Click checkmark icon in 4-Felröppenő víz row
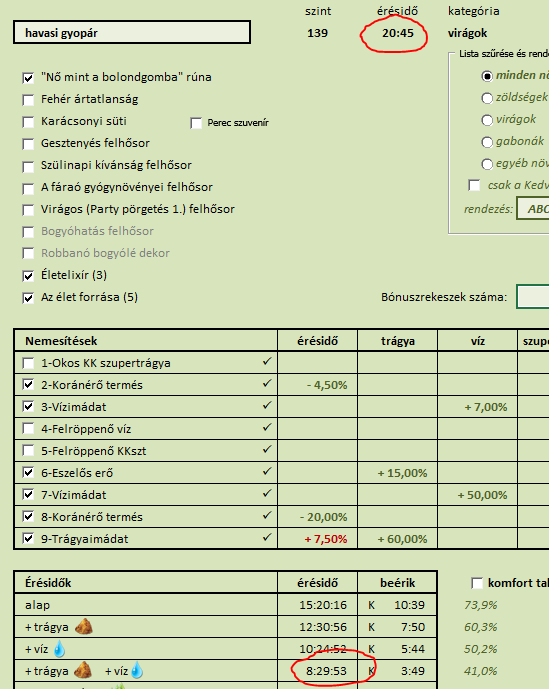The image size is (549, 689). [x=267, y=427]
